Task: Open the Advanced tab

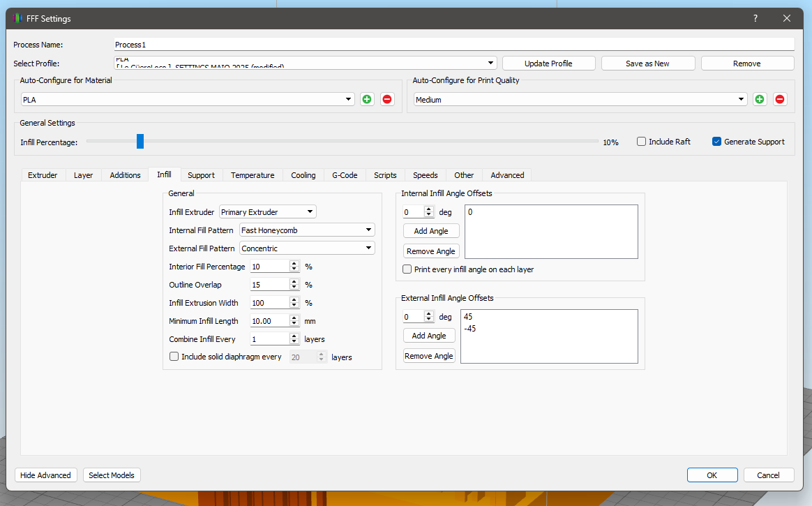Action: [x=508, y=175]
